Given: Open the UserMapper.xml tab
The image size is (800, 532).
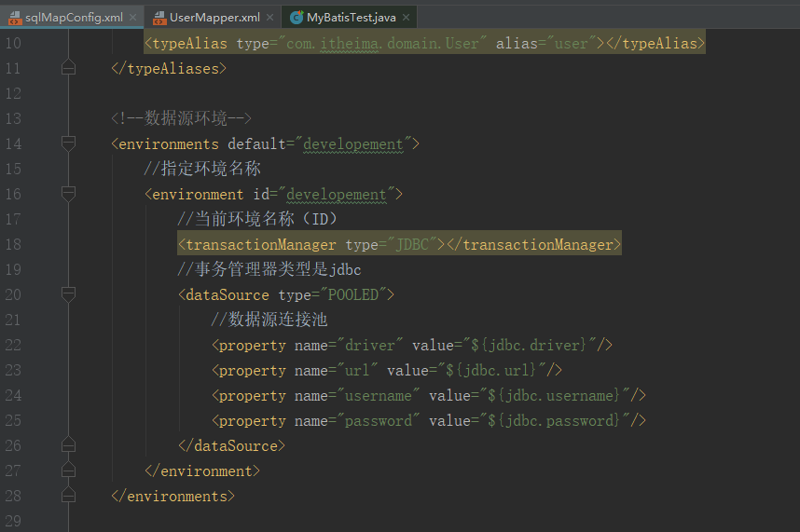Looking at the screenshot, I should tap(214, 18).
